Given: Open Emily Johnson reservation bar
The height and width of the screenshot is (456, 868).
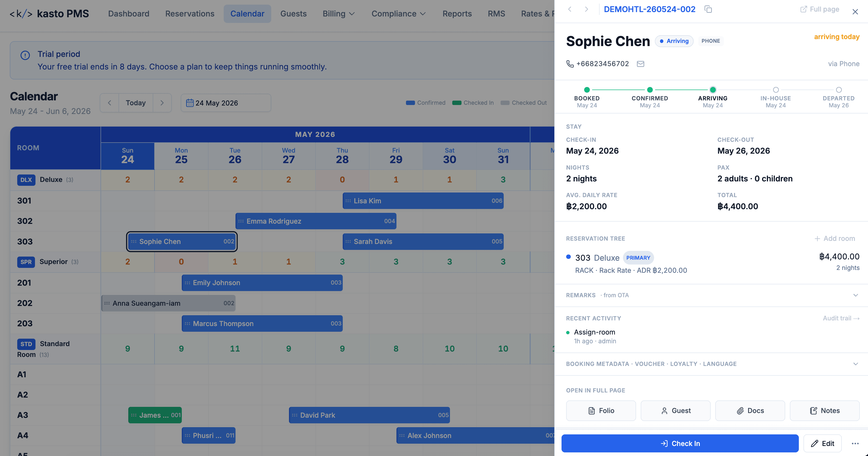Looking at the screenshot, I should pyautogui.click(x=262, y=283).
